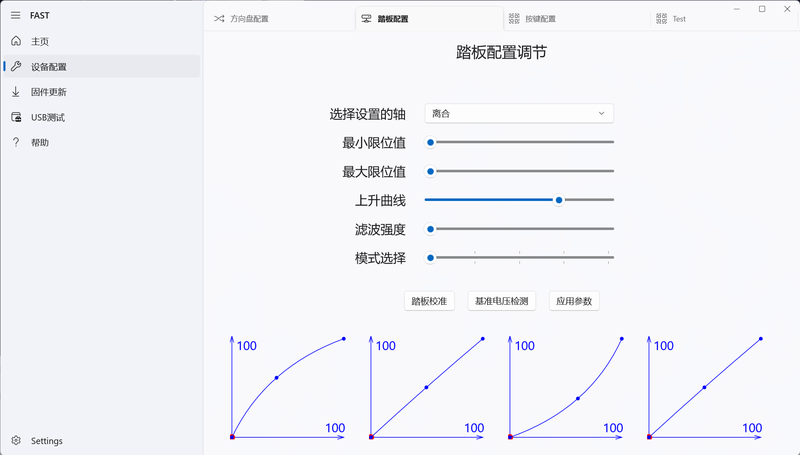Click the grid icon on 按键配置 tab
This screenshot has height=455, width=800.
[x=514, y=18]
